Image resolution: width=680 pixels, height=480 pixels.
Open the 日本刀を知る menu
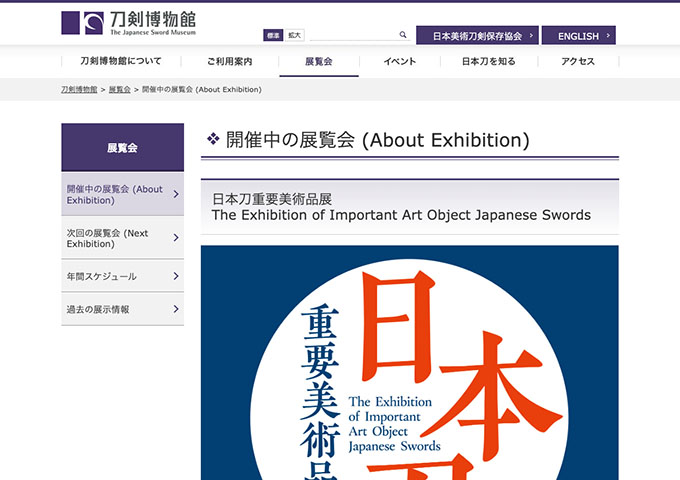coord(489,61)
